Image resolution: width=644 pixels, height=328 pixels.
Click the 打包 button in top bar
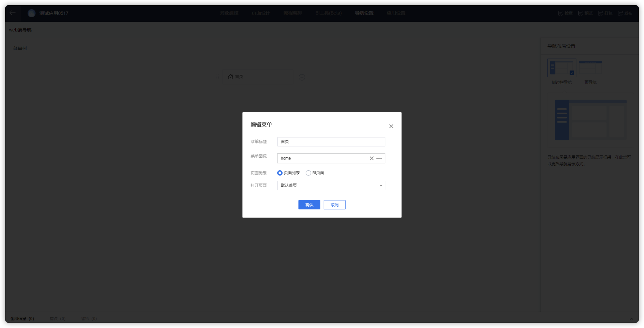tap(605, 13)
